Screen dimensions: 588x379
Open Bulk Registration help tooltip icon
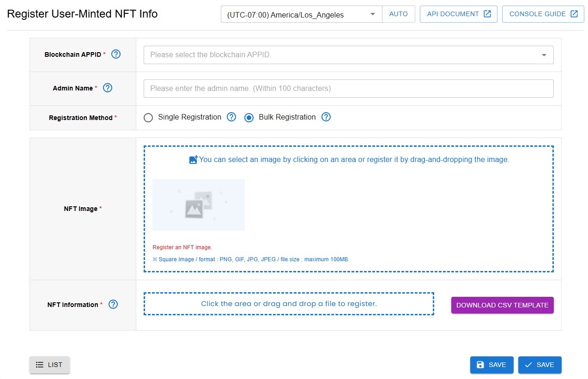326,117
